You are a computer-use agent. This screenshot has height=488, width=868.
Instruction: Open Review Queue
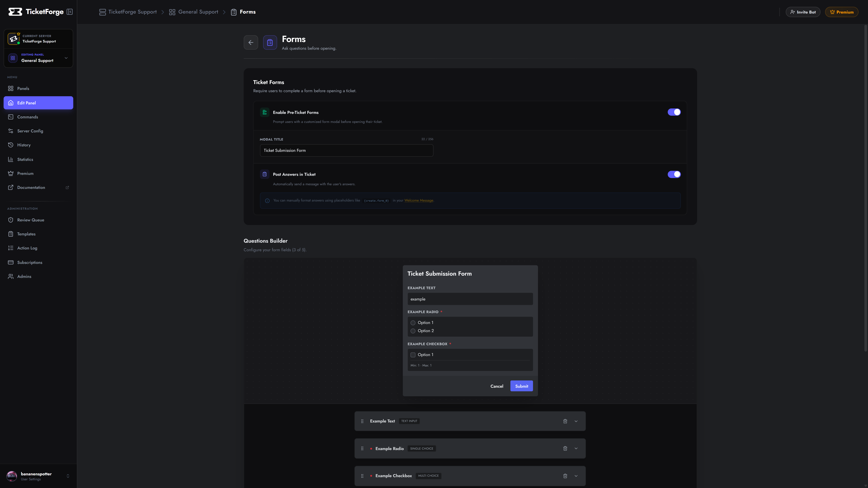[x=38, y=220]
